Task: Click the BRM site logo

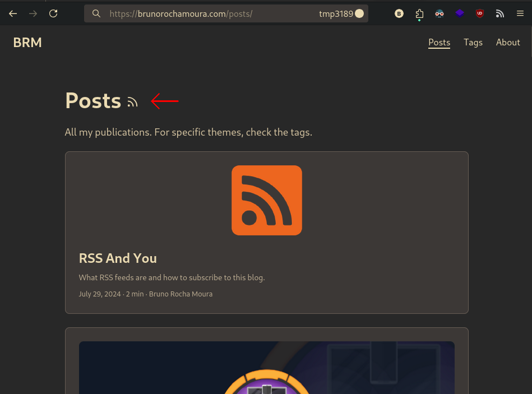Action: pyautogui.click(x=27, y=43)
